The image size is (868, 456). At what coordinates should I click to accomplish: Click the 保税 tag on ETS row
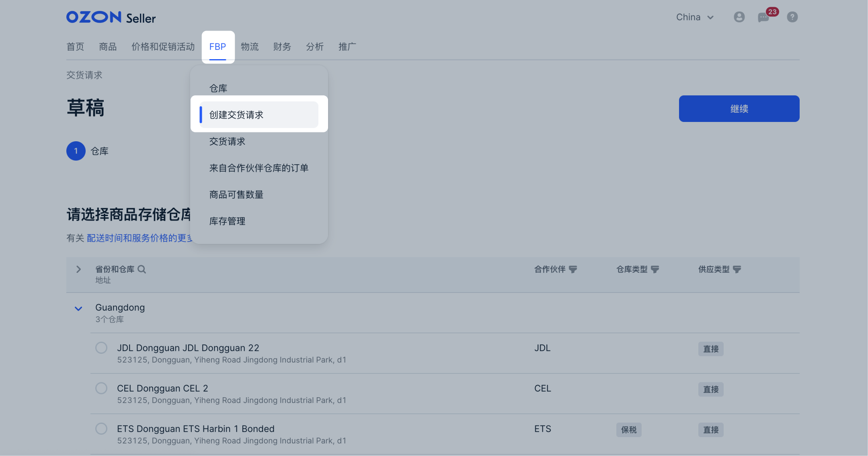(629, 430)
